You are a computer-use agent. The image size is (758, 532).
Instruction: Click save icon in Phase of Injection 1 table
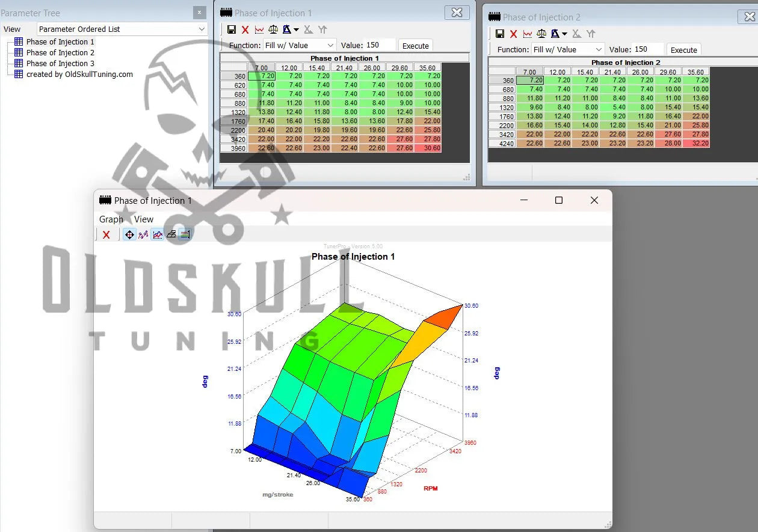[x=232, y=29]
